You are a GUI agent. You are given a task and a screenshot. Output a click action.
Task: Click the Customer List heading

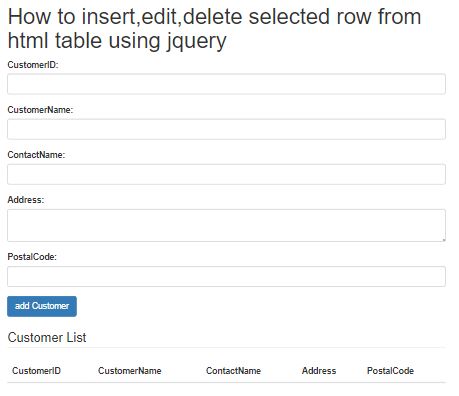(x=47, y=337)
